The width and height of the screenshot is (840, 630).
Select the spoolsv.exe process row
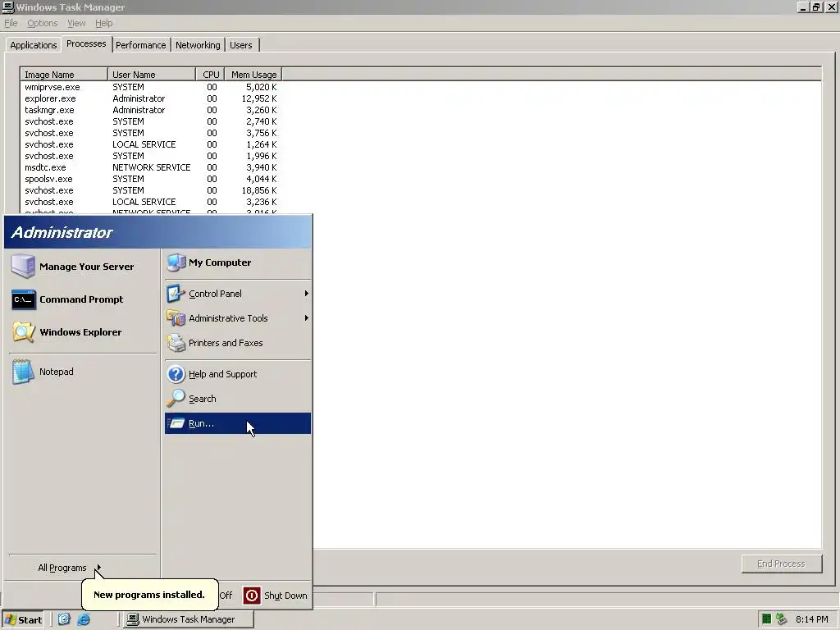[x=151, y=179]
